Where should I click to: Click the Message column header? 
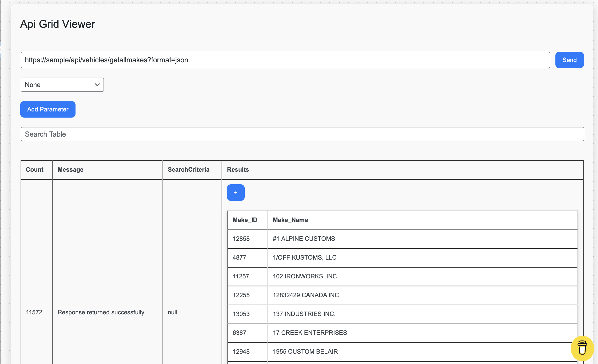(x=70, y=170)
